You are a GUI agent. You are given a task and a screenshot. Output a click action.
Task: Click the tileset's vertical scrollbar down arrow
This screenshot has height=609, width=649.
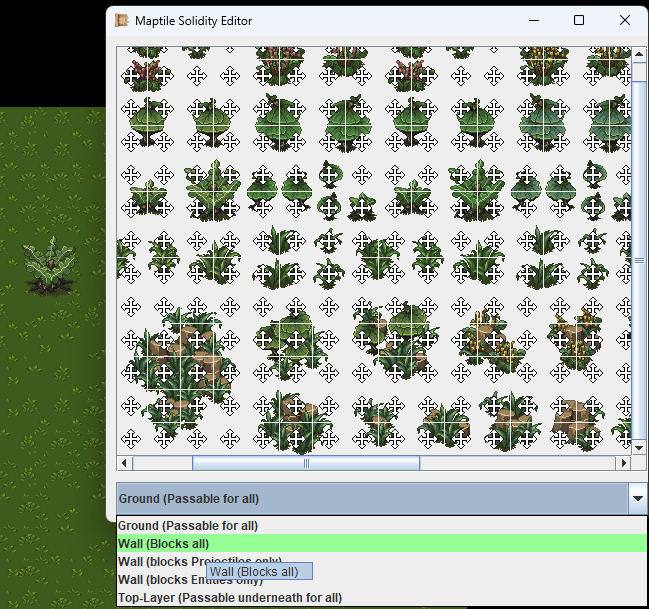tap(640, 448)
